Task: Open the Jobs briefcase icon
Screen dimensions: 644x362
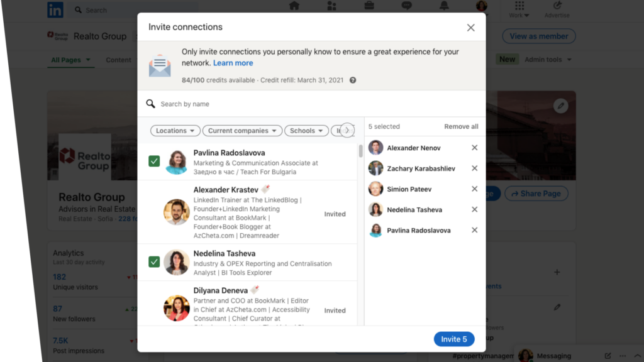Action: (x=369, y=6)
